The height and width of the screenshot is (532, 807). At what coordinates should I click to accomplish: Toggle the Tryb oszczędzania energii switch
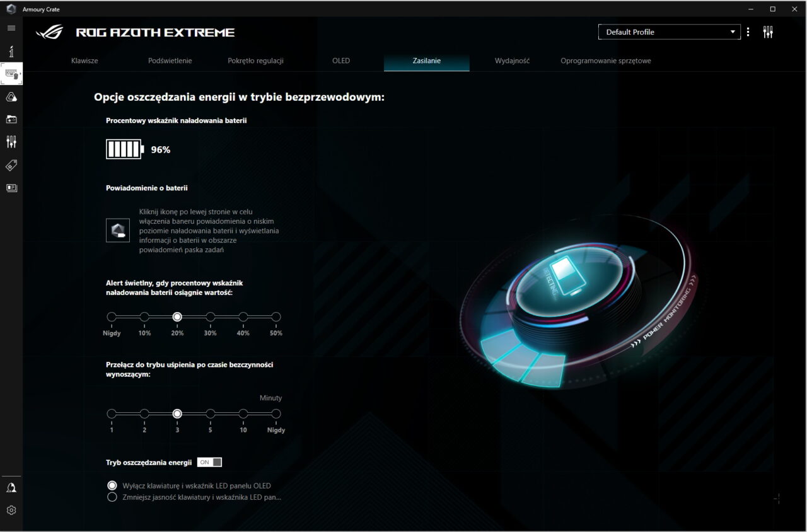click(x=209, y=463)
